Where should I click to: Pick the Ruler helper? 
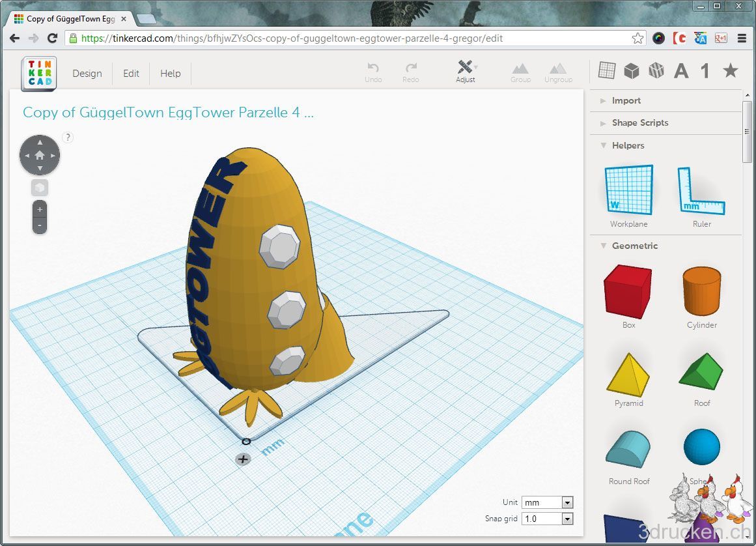coord(701,195)
